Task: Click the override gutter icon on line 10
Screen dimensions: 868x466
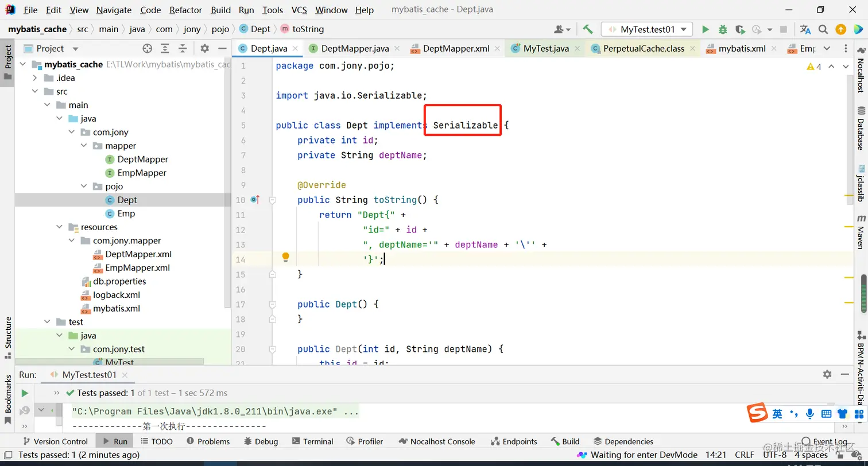Action: click(x=255, y=200)
